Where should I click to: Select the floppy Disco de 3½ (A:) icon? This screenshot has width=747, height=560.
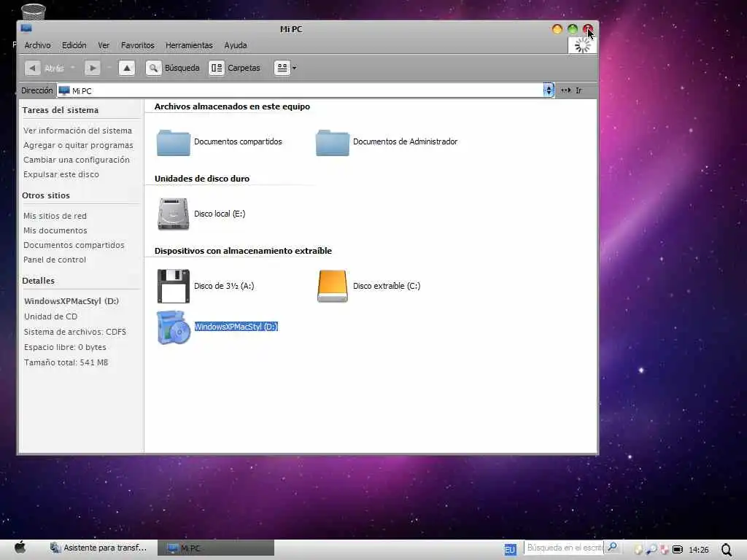[x=174, y=286]
